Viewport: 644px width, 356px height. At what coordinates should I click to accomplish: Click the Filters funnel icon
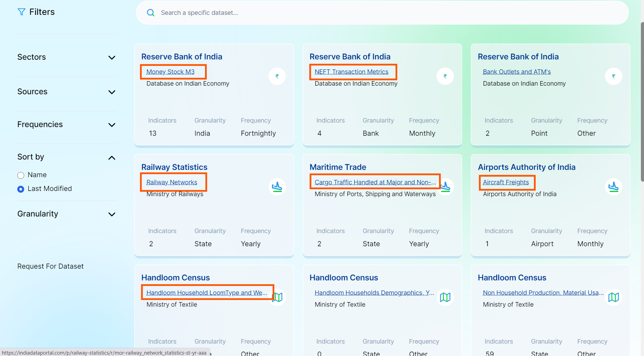tap(21, 12)
